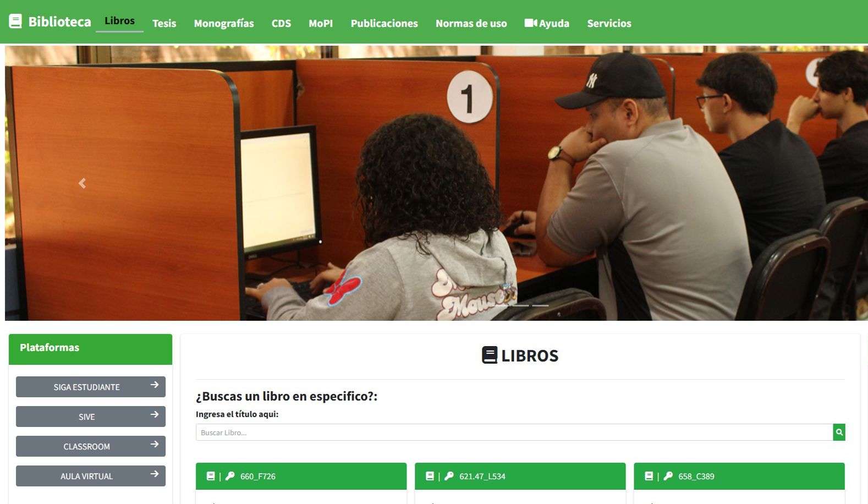The image size is (868, 504).
Task: Click the Biblioteca book logo icon
Action: coord(15,21)
